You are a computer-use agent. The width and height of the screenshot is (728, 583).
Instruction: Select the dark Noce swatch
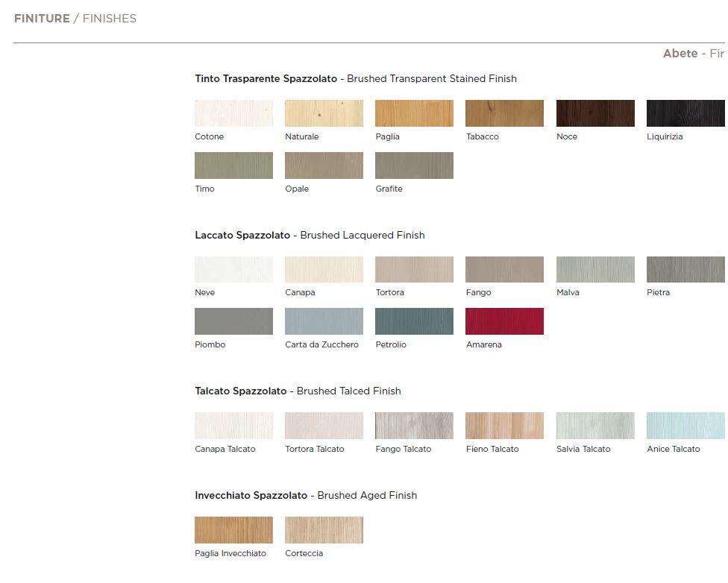[x=595, y=113]
